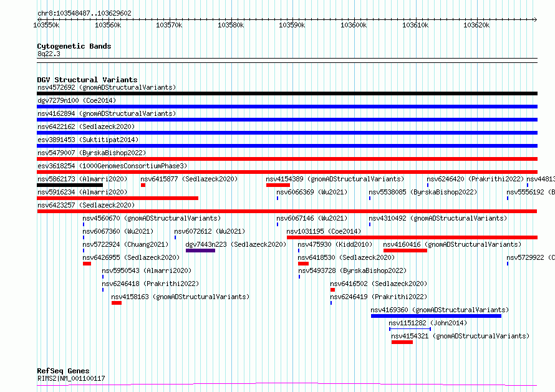Select the purple bar under dgv7443n223

(200, 251)
